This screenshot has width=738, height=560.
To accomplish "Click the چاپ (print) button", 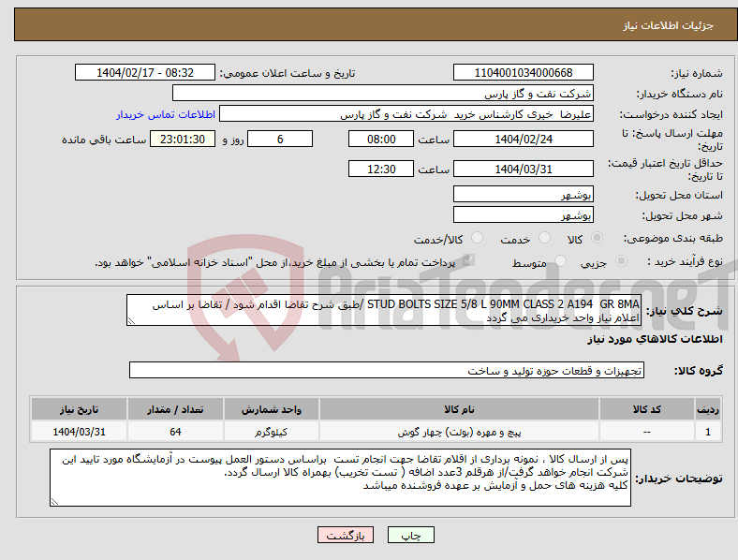I will (x=410, y=535).
